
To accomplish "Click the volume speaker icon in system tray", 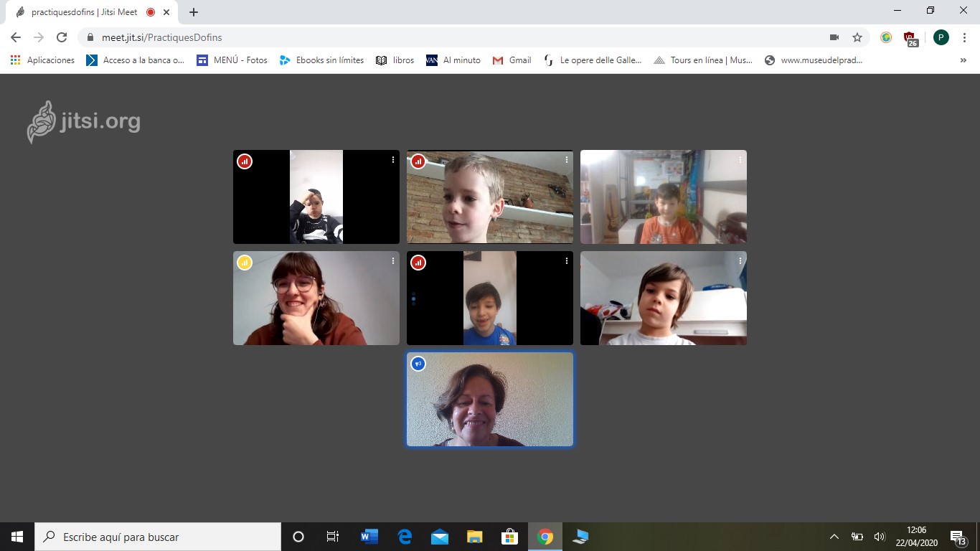I will click(x=879, y=537).
